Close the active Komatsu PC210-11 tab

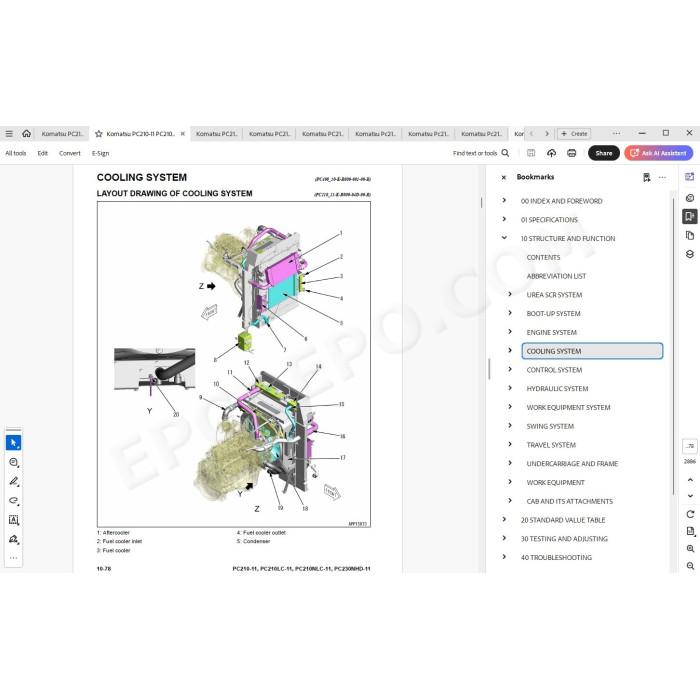pyautogui.click(x=183, y=133)
